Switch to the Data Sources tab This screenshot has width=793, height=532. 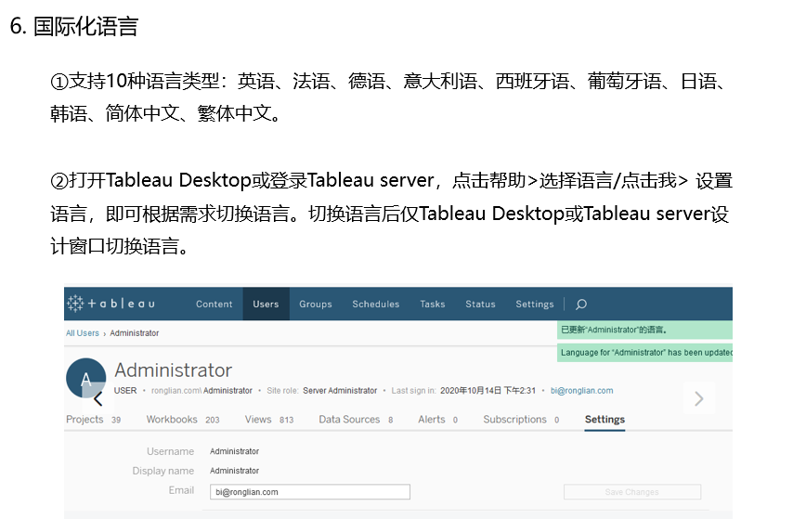(356, 420)
